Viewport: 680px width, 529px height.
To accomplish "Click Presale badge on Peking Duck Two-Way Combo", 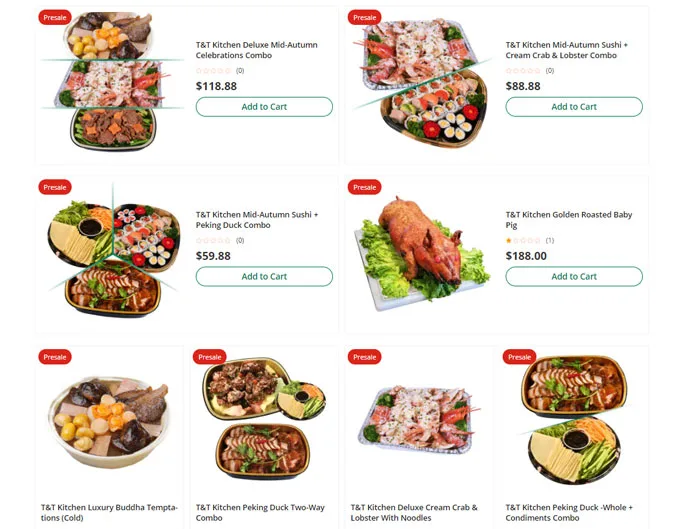I will tap(209, 357).
